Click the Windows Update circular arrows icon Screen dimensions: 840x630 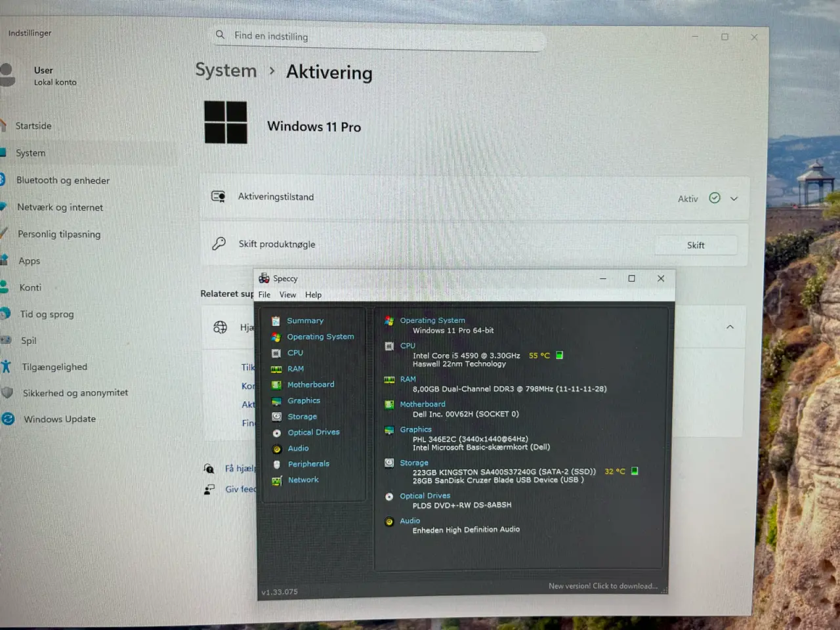[x=8, y=418]
